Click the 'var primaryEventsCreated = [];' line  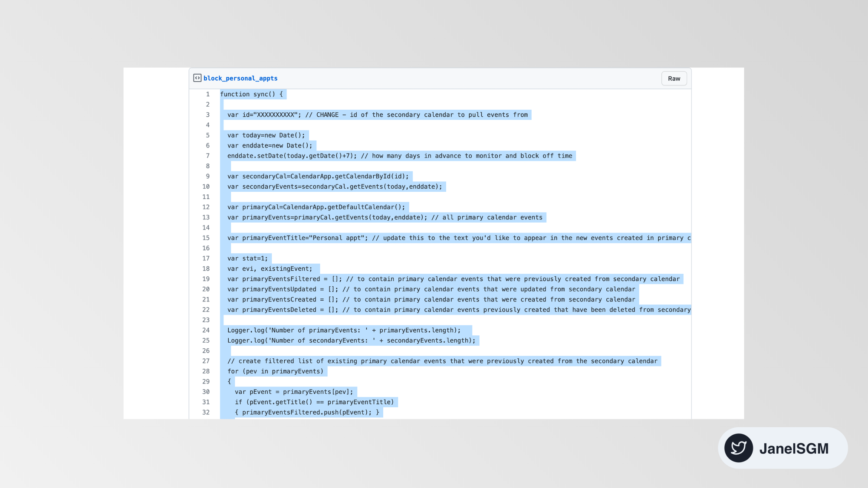(x=431, y=299)
